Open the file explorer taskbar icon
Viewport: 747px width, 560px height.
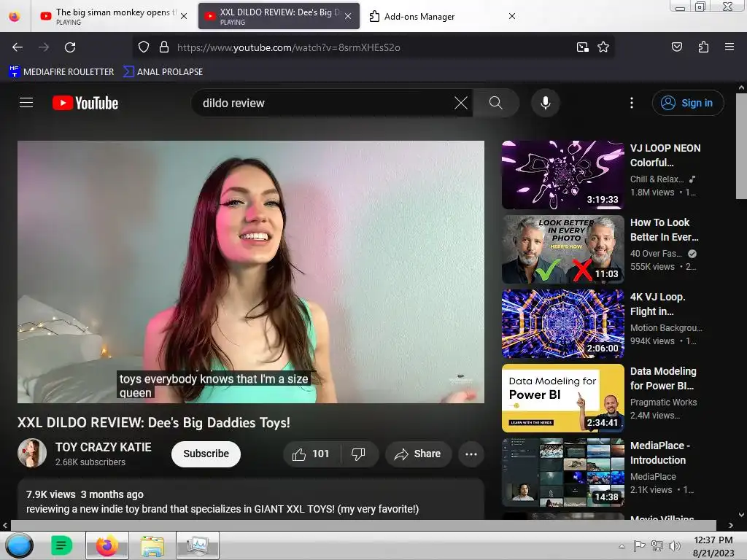[x=152, y=545]
